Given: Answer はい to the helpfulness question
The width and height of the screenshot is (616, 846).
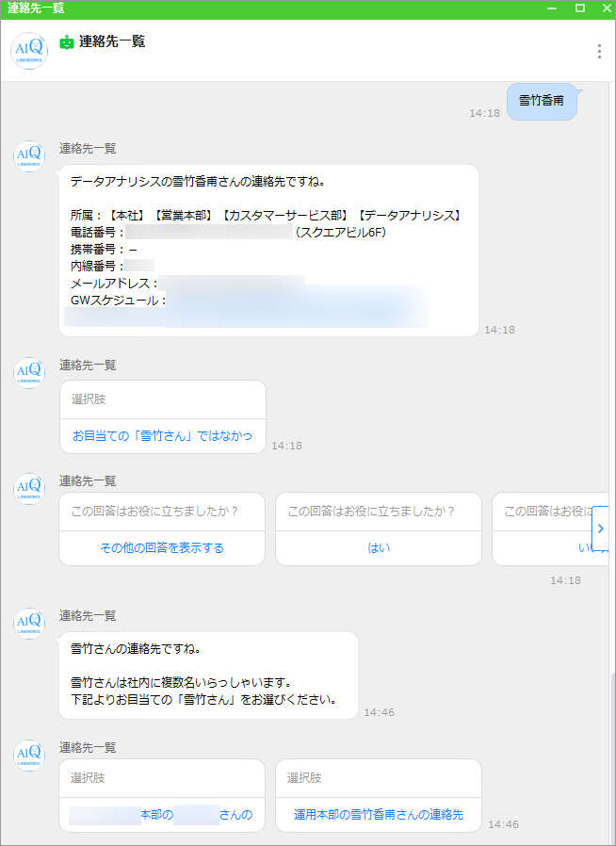Looking at the screenshot, I should [x=379, y=547].
